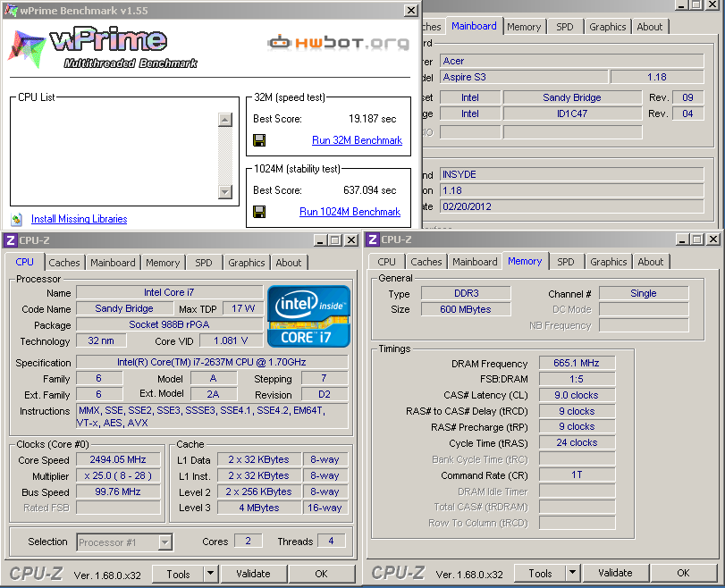Click the 32M Best Score 19.187 sec
This screenshot has height=588, width=725.
(372, 119)
